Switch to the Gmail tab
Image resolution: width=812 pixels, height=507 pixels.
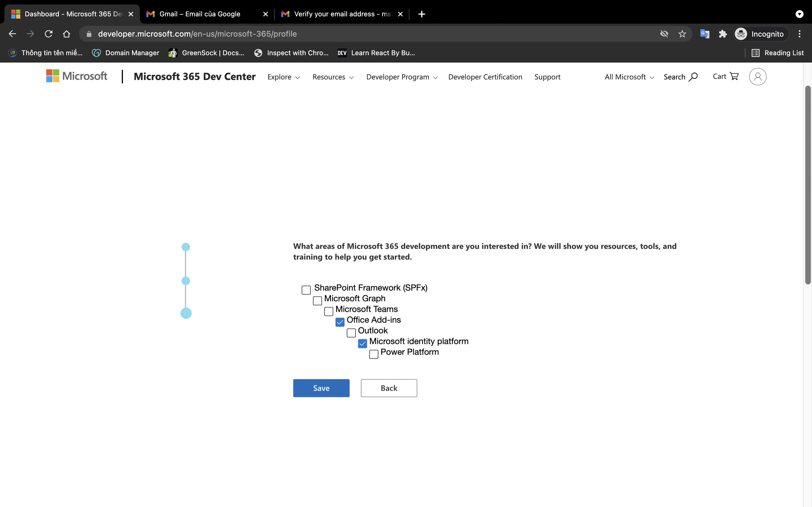coord(200,14)
